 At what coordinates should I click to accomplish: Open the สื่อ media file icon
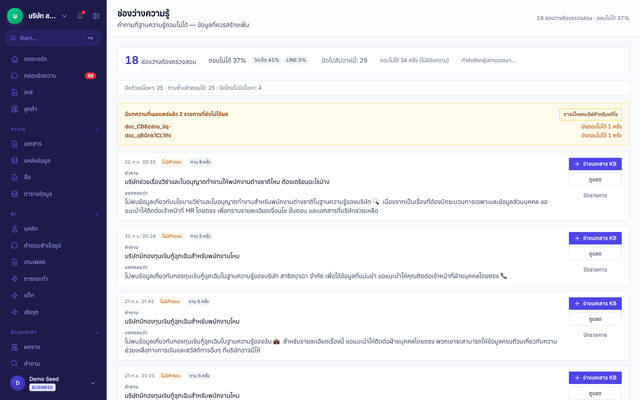click(x=15, y=177)
